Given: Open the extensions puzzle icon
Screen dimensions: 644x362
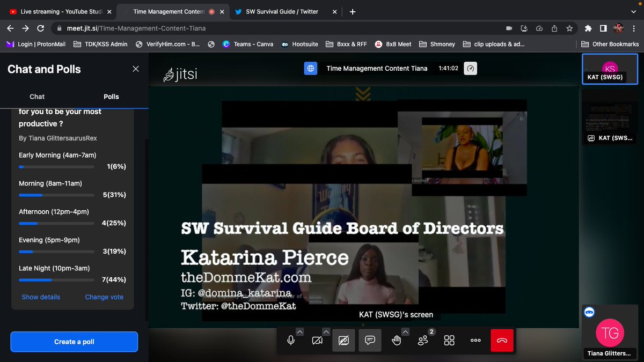Looking at the screenshot, I should (589, 28).
